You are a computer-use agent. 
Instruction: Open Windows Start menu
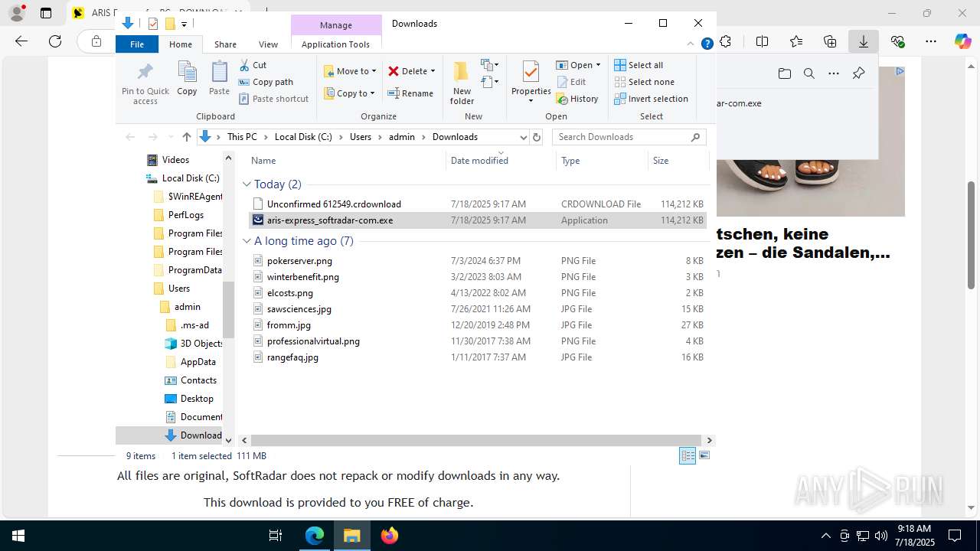click(18, 536)
